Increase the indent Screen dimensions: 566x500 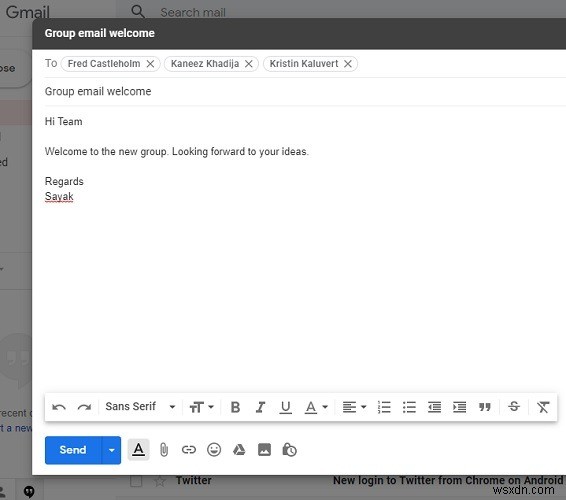(460, 407)
